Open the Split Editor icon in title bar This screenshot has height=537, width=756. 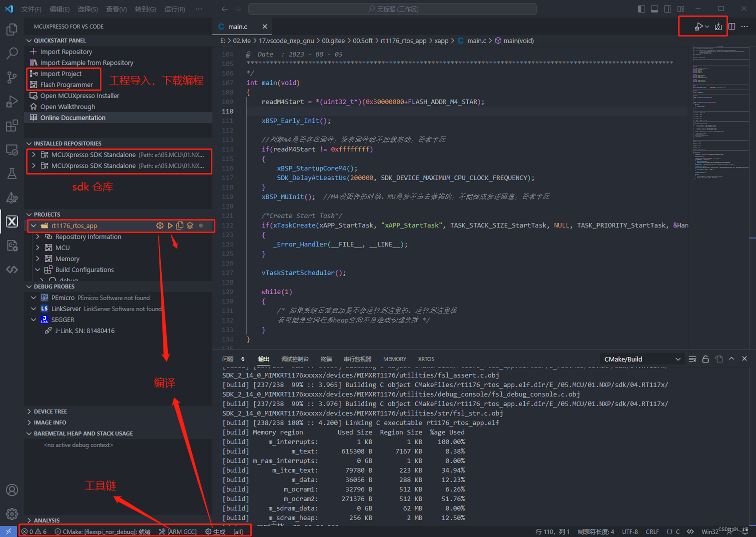tap(732, 26)
